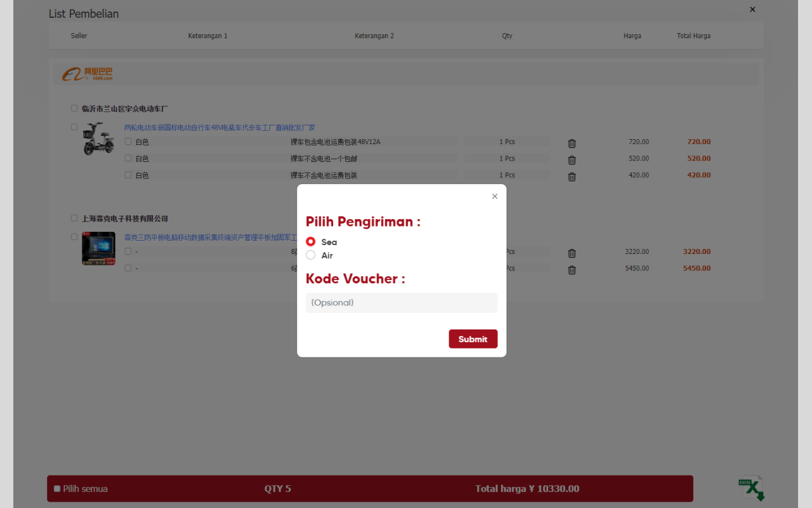The width and height of the screenshot is (812, 508).
Task: Select Air as shipping method
Action: coord(310,255)
